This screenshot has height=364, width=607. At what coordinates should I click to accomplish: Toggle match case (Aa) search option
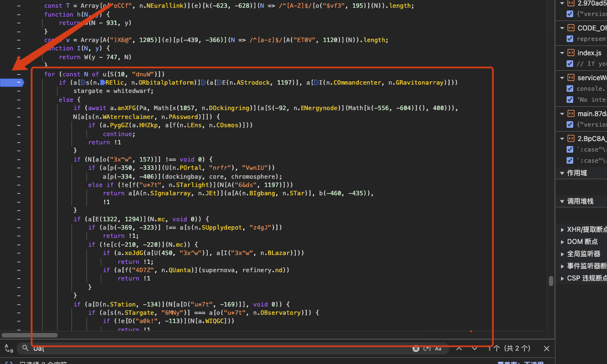point(438,349)
